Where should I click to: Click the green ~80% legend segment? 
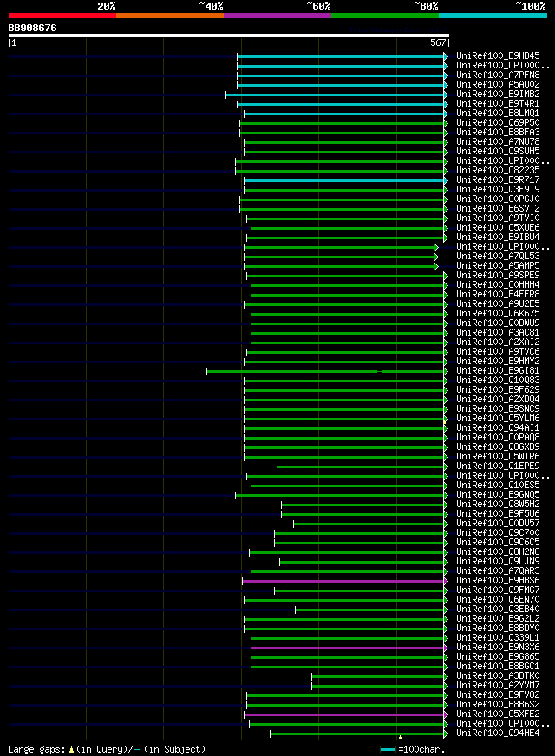(385, 16)
